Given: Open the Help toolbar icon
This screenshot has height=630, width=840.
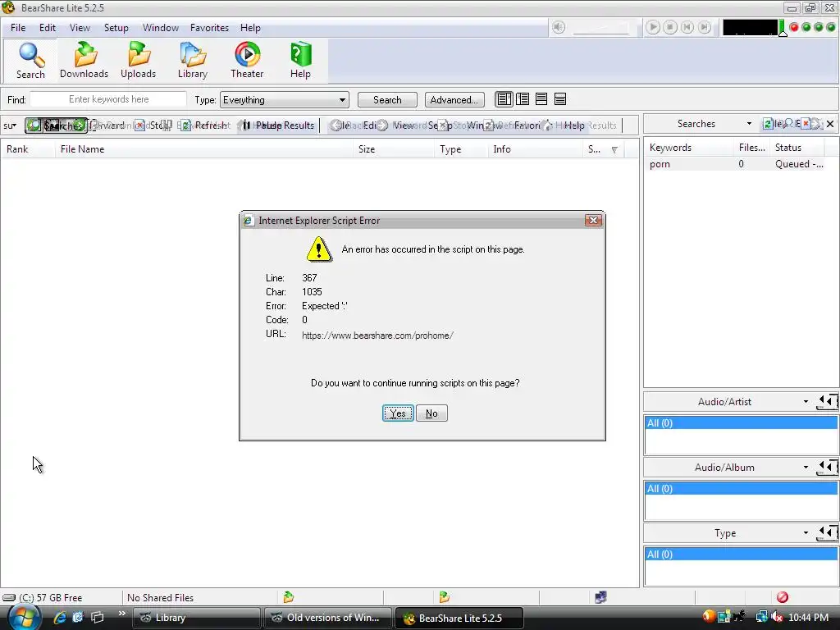Looking at the screenshot, I should tap(300, 61).
